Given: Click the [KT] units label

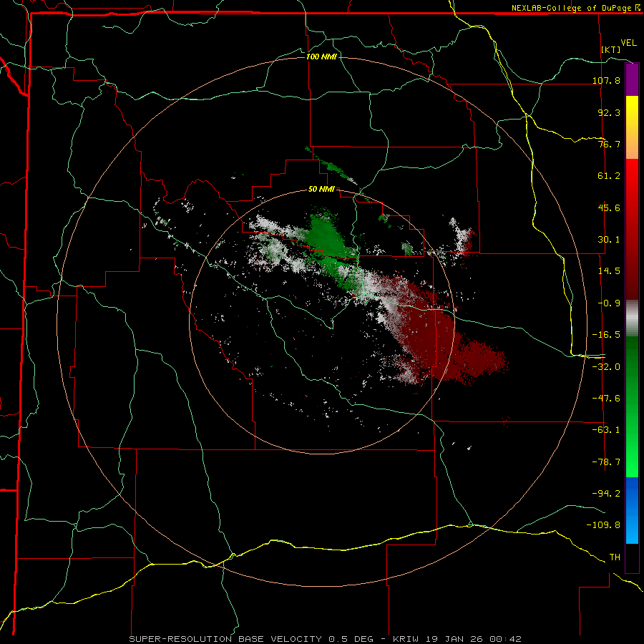Looking at the screenshot, I should pyautogui.click(x=611, y=49).
